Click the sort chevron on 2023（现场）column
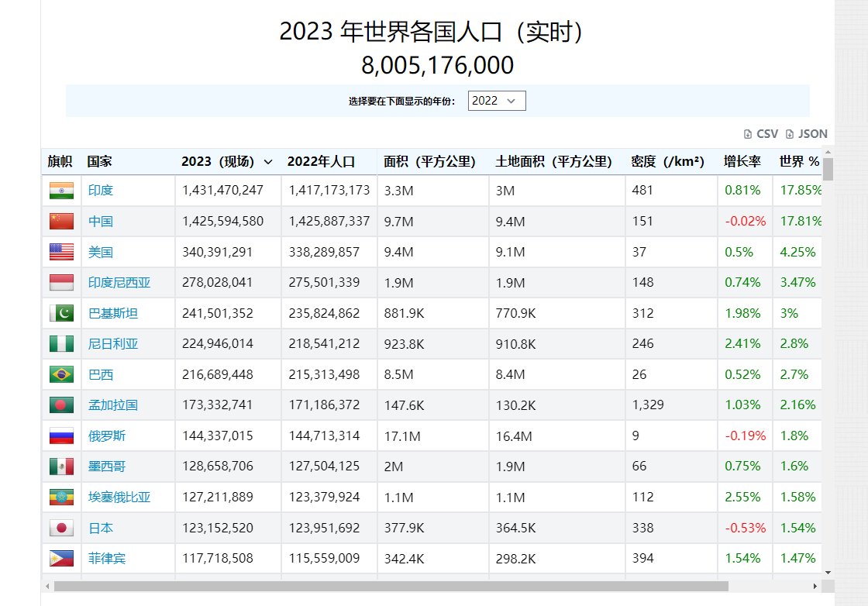The image size is (868, 606). point(268,161)
